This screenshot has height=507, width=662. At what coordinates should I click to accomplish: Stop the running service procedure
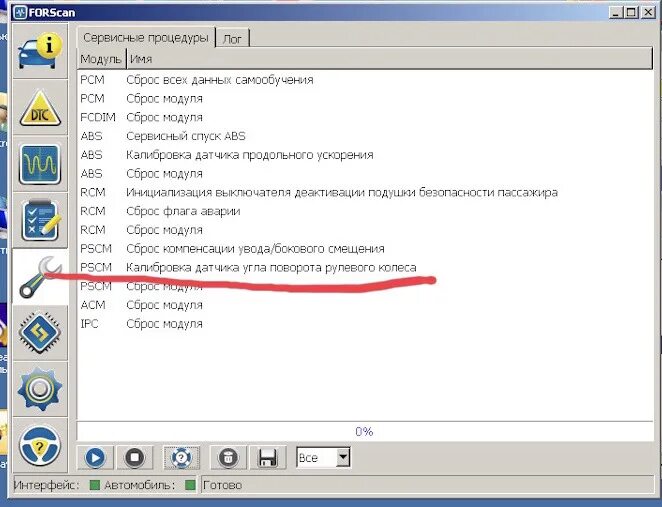pos(134,458)
